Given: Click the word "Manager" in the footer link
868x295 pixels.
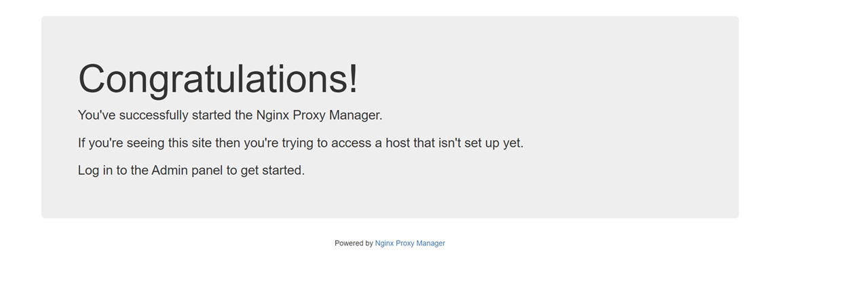Looking at the screenshot, I should [x=430, y=243].
